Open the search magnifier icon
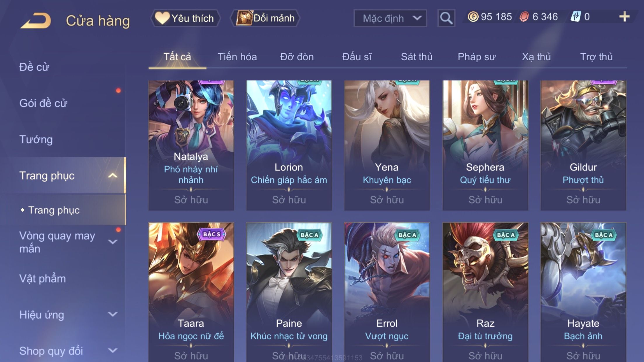This screenshot has height=362, width=644. point(446,18)
